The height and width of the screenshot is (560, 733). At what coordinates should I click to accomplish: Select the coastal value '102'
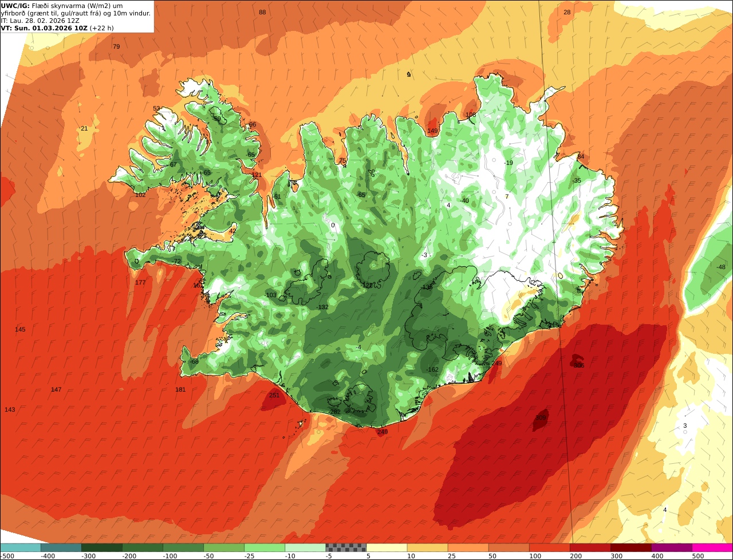coord(140,195)
